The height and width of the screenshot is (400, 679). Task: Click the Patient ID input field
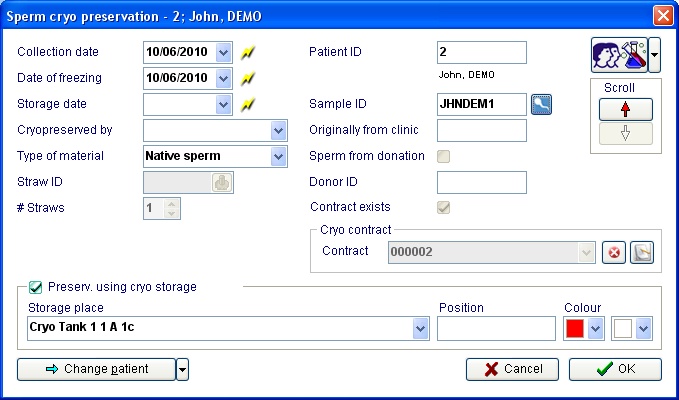[482, 52]
